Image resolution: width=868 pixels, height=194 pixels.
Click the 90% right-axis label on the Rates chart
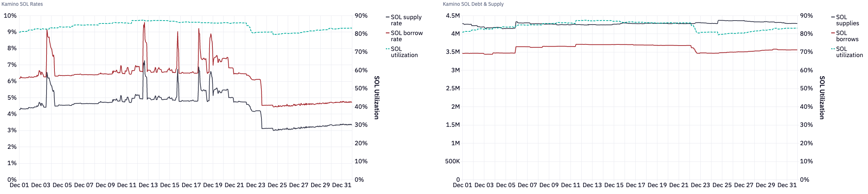point(361,16)
